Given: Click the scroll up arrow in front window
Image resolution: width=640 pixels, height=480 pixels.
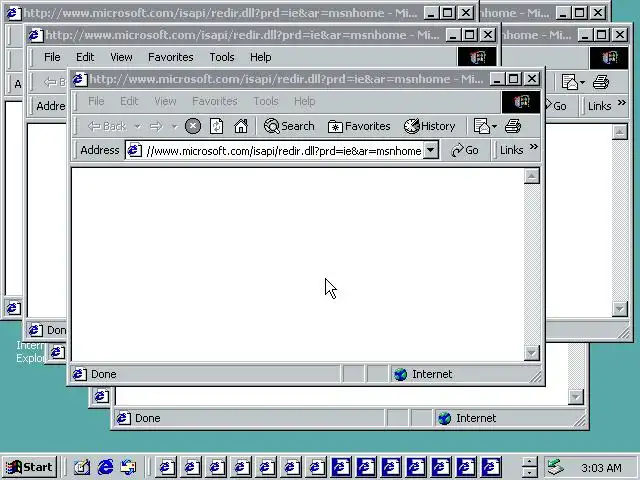Looking at the screenshot, I should click(x=531, y=176).
